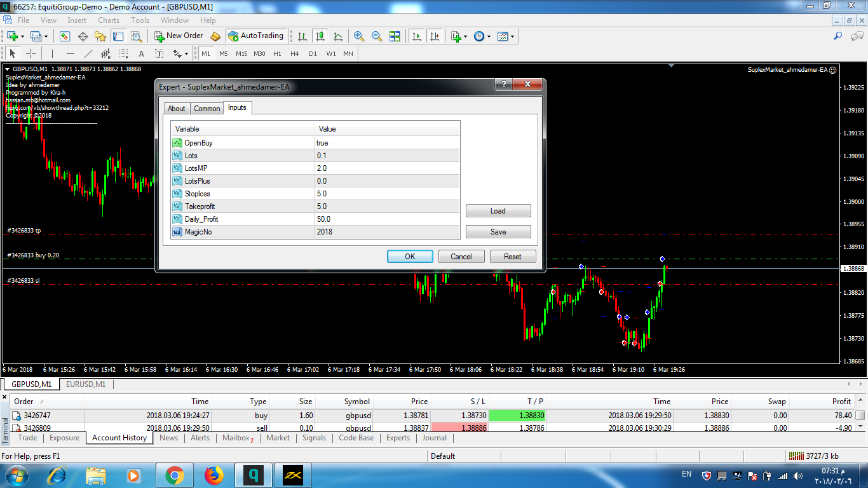Switch chart to Line Chart mode
This screenshot has width=868, height=488.
(x=338, y=36)
